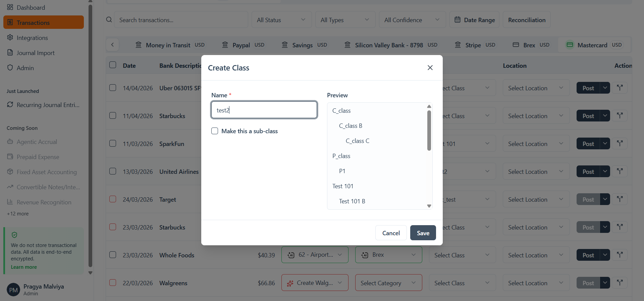
Task: Cancel class creation
Action: 391,233
